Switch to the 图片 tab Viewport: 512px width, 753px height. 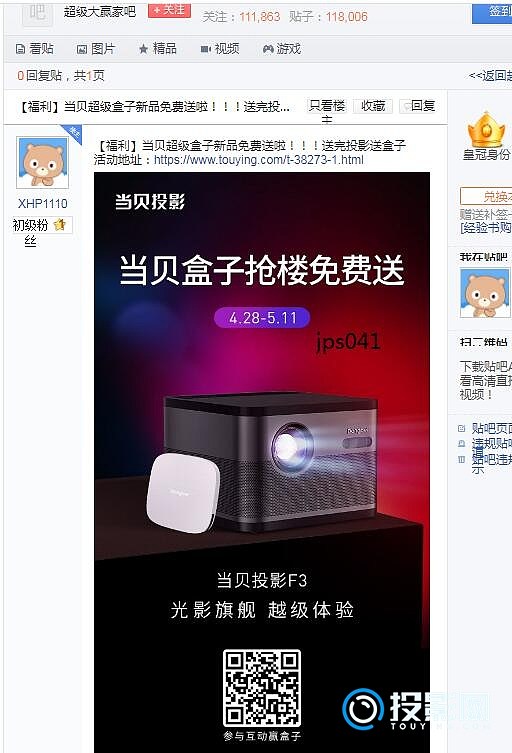(96, 49)
